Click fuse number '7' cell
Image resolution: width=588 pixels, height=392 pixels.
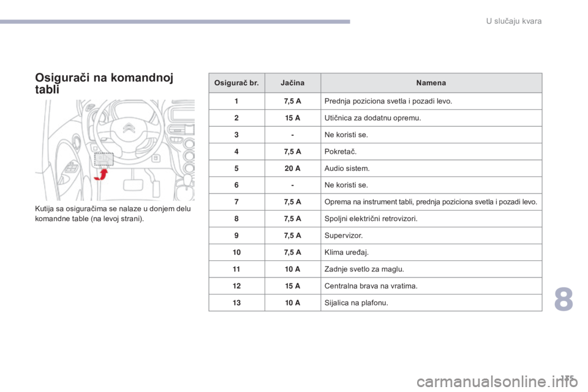(236, 202)
